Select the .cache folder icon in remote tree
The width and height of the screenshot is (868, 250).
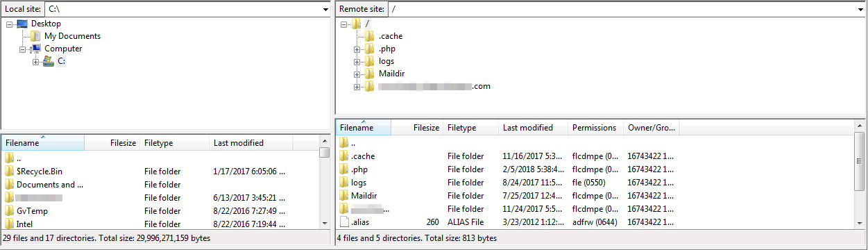[370, 36]
